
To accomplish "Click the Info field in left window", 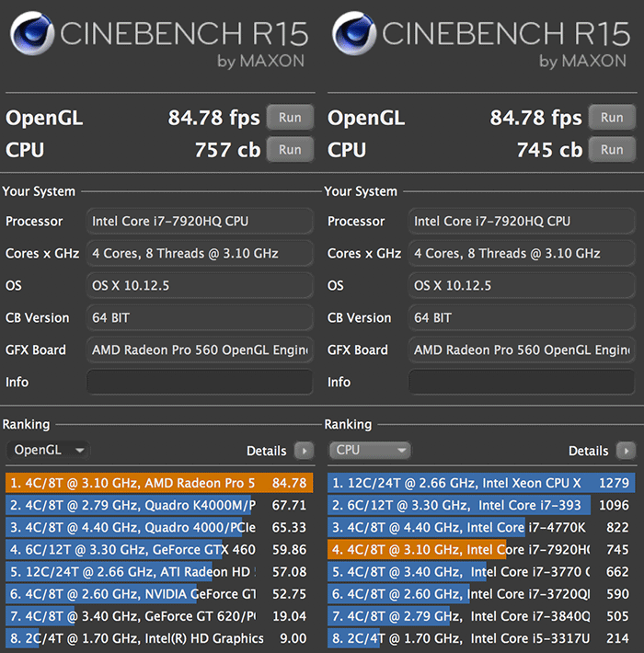I will point(200,382).
